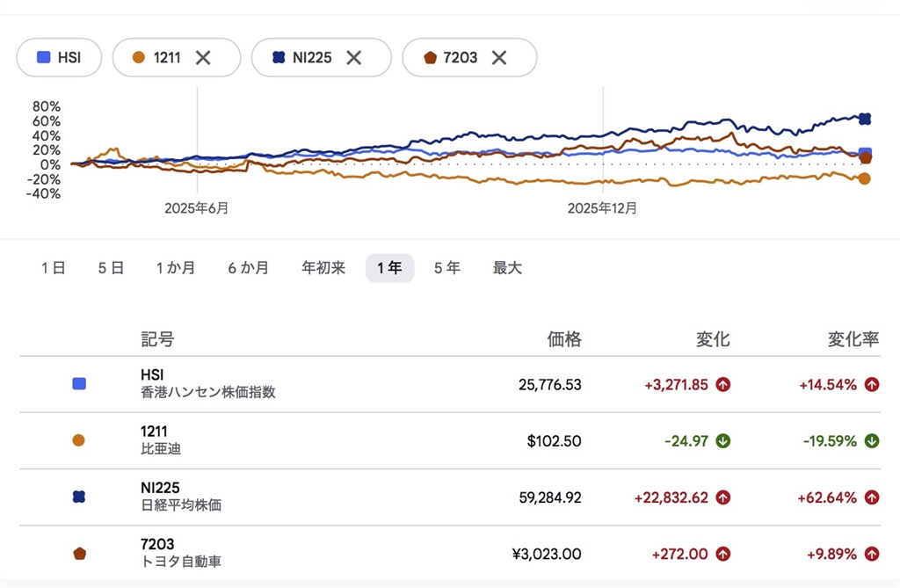Image resolution: width=900 pixels, height=588 pixels.
Task: Click the orange circle icon in 1211 chip
Action: 138,57
